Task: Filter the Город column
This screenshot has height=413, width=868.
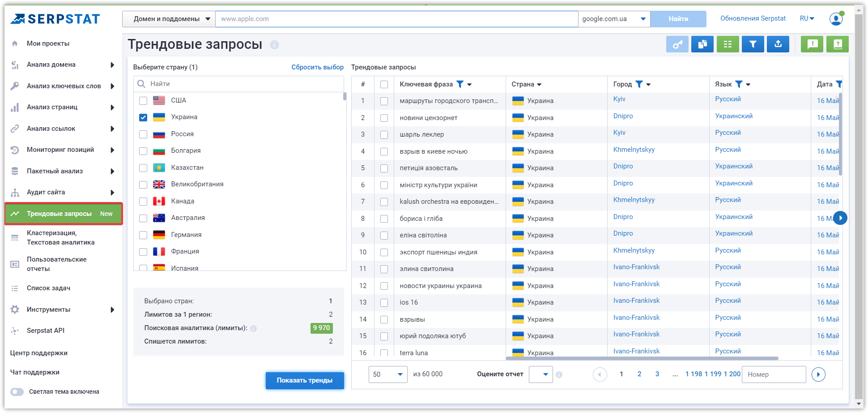Action: [639, 84]
